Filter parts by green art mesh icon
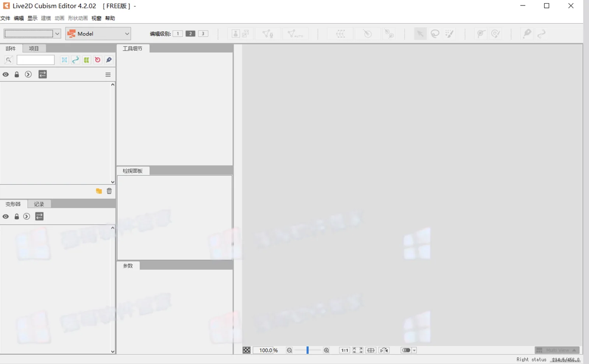This screenshot has width=589, height=364. (x=87, y=60)
